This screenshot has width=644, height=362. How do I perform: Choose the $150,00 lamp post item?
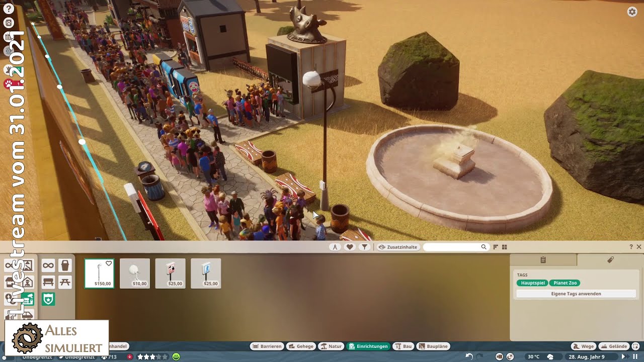pos(100,274)
